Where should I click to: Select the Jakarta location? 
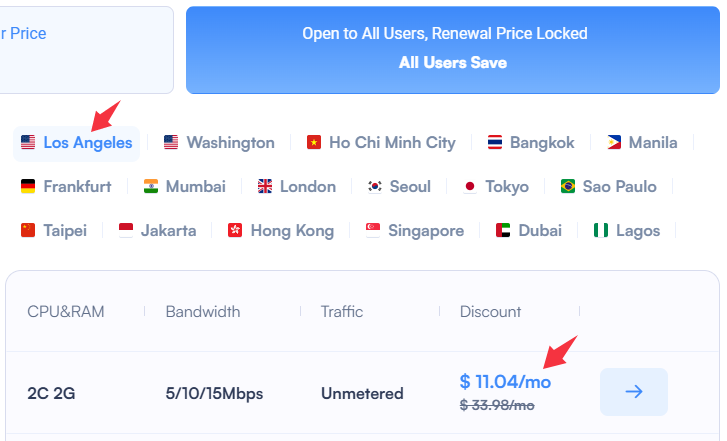coord(158,230)
